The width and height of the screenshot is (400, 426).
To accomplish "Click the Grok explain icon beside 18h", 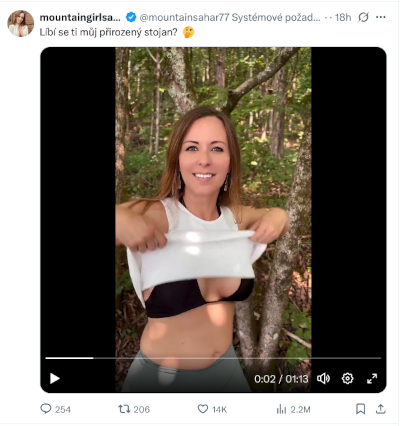I will [363, 17].
